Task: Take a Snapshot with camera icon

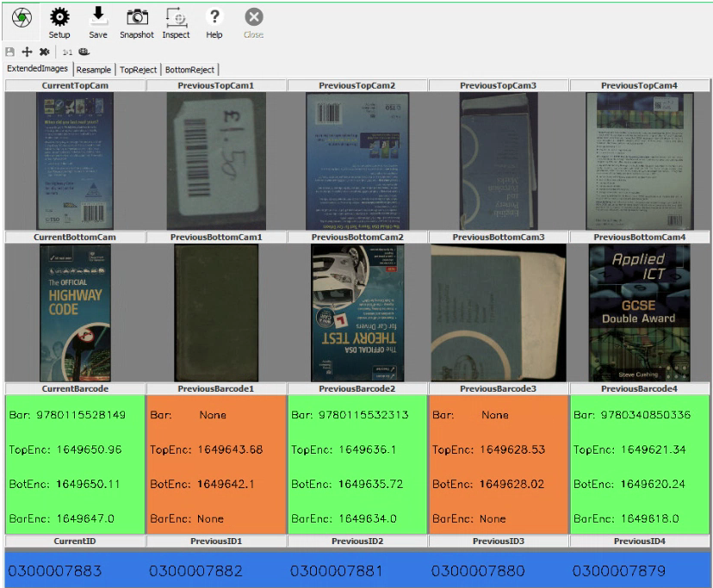Action: (137, 17)
